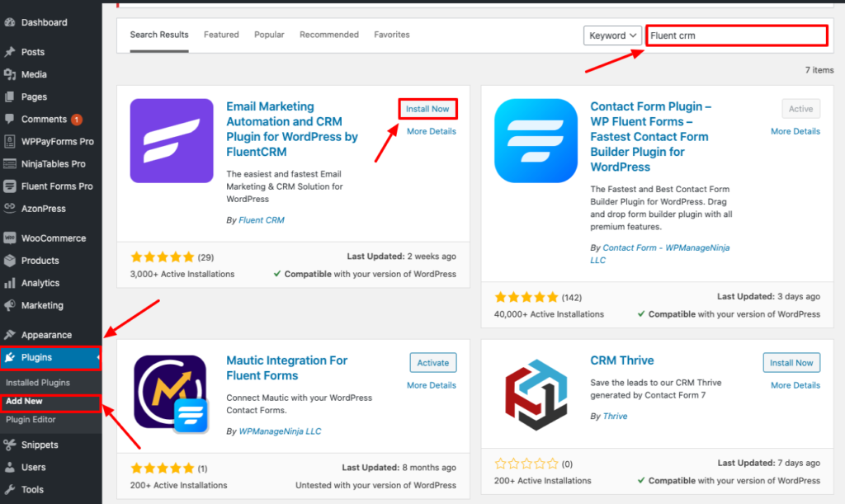Switch to the Recommended tab

pos(328,35)
